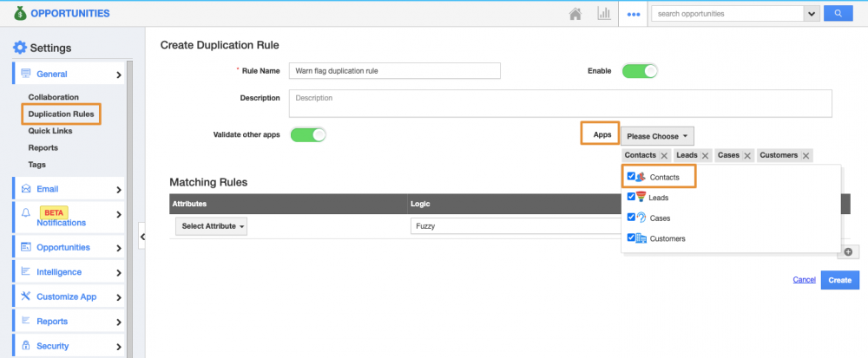868x358 pixels.
Task: Remove the Leads tag with its X
Action: coord(706,155)
